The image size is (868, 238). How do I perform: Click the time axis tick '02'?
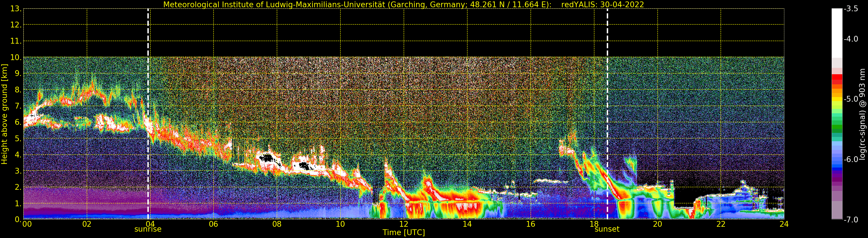[x=87, y=224]
